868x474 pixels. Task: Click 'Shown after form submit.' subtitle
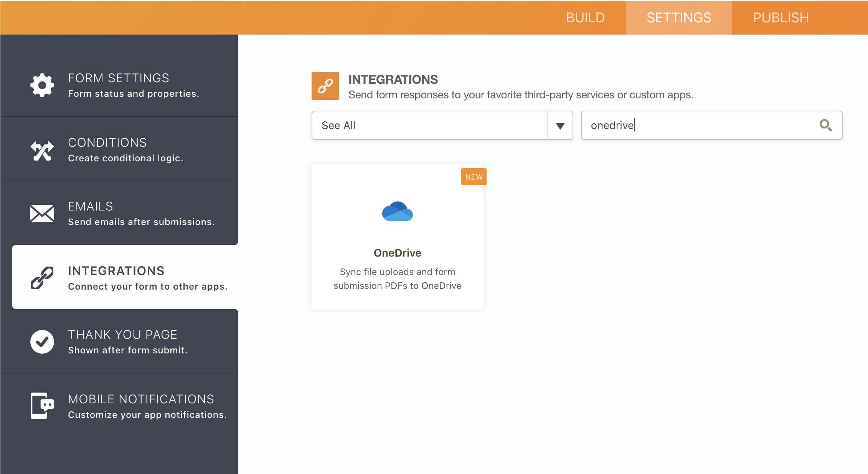click(x=128, y=350)
